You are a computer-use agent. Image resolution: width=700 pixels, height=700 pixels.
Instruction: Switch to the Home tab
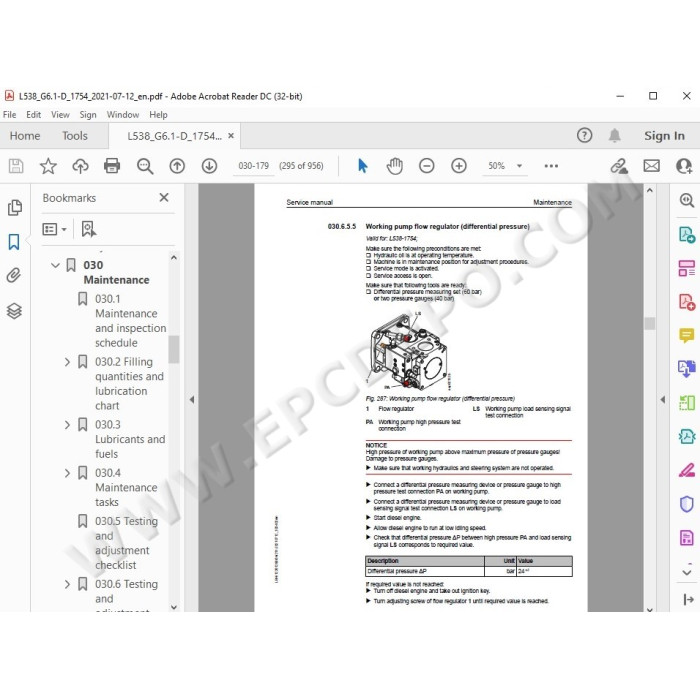[x=25, y=136]
